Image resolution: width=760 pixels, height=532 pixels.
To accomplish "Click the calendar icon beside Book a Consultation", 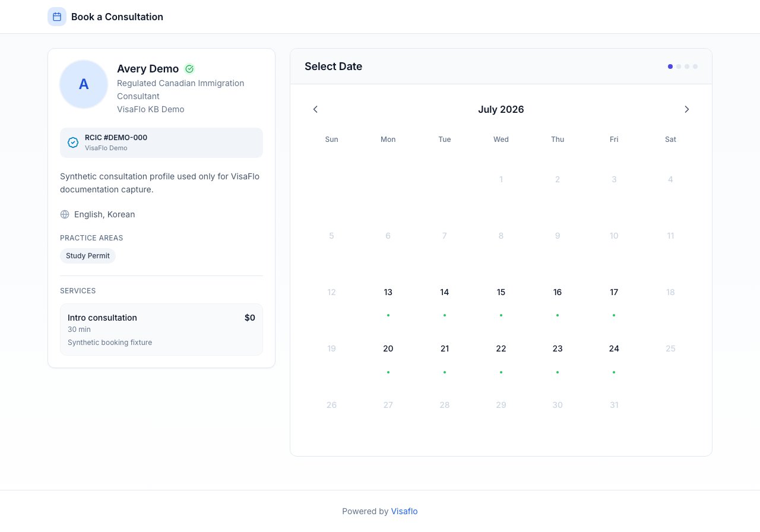I will (57, 17).
